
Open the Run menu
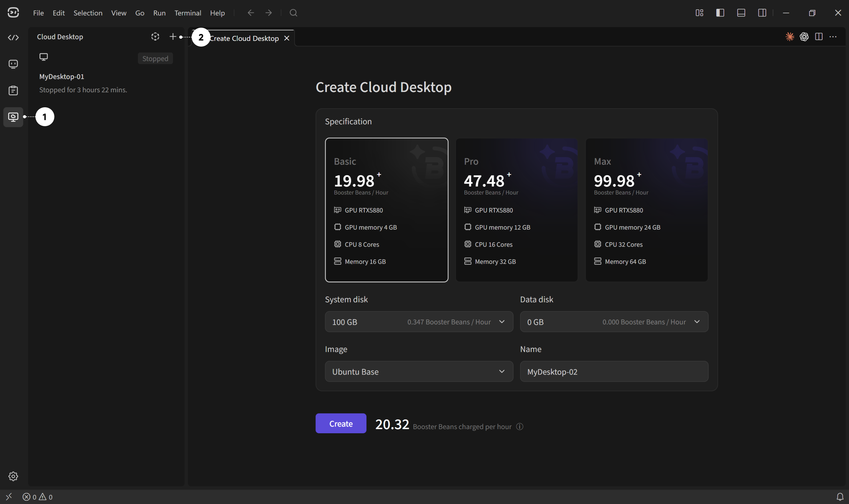(x=159, y=13)
